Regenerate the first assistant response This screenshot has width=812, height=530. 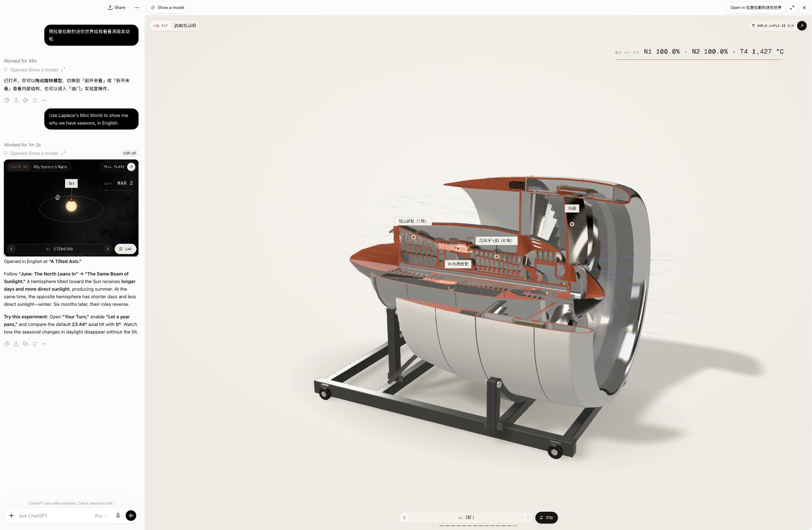[x=35, y=100]
